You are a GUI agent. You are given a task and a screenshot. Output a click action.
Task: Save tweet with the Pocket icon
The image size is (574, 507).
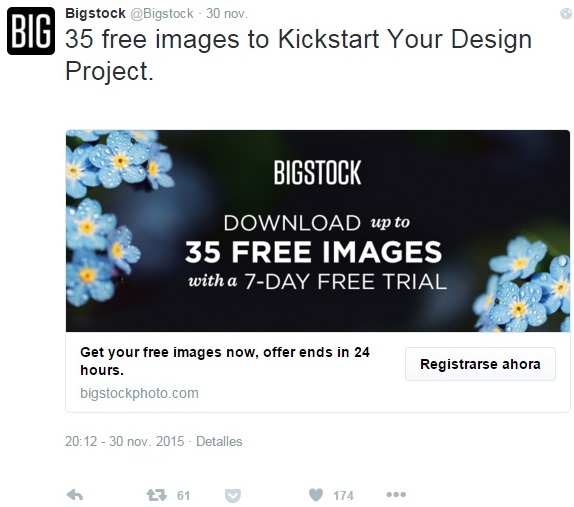tap(232, 496)
